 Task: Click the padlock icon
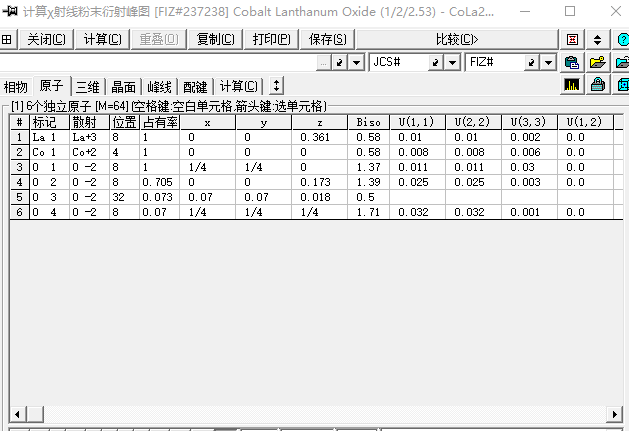click(x=597, y=85)
